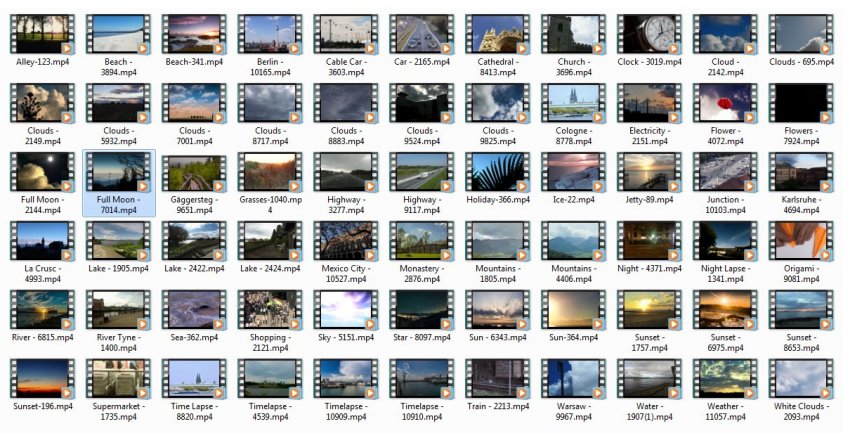Click Gäggersteg - 9651.mp4 video icon

coord(194,172)
